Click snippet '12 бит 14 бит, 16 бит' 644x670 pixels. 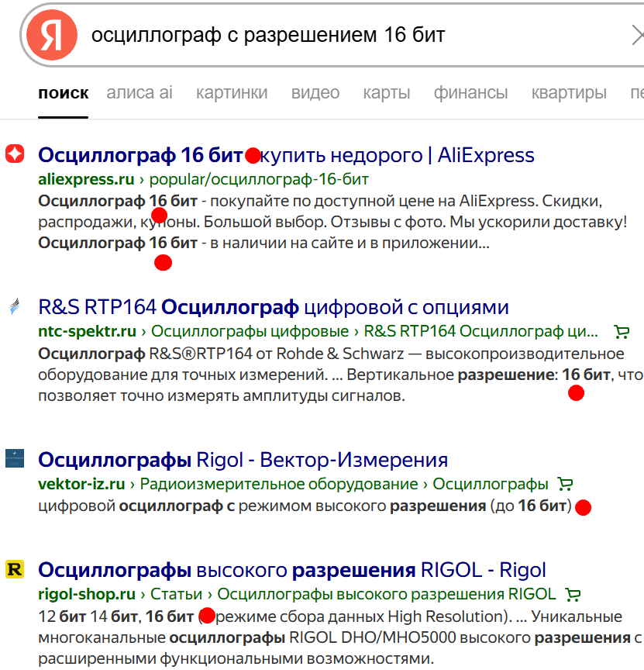pos(115,616)
